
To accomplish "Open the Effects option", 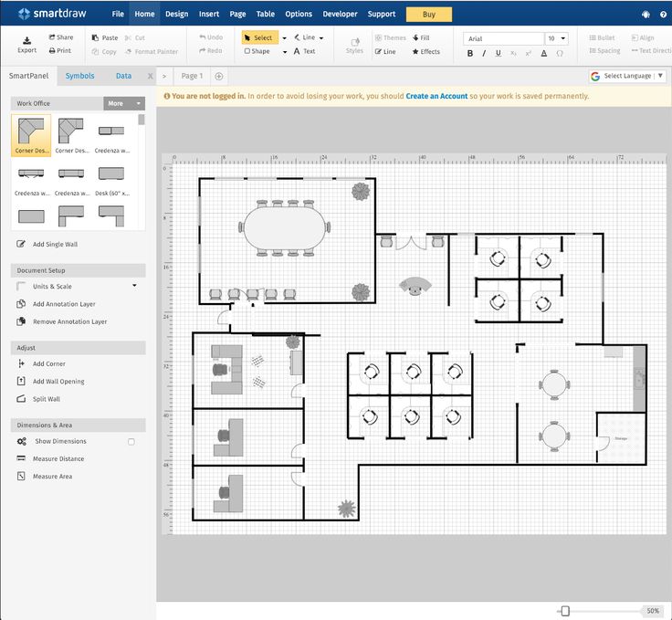I will (426, 51).
